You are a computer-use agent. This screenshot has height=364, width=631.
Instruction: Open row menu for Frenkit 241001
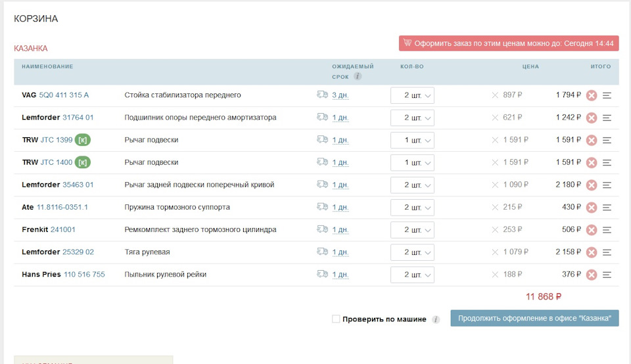607,230
